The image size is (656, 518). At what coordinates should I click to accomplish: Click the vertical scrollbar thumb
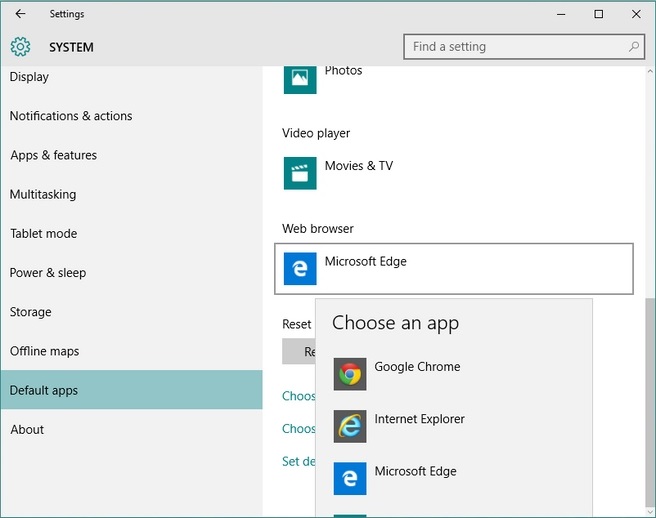pyautogui.click(x=650, y=403)
